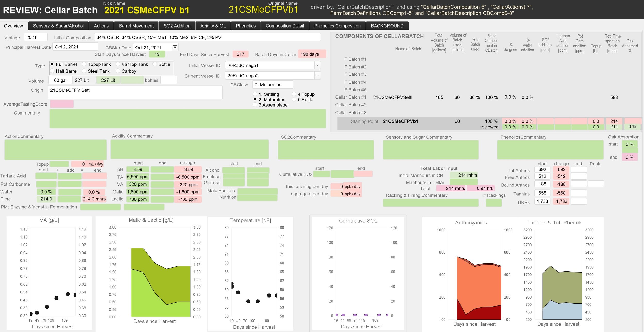Click the Cumulative SO2 chart
The image size is (644, 332).
[x=358, y=273]
